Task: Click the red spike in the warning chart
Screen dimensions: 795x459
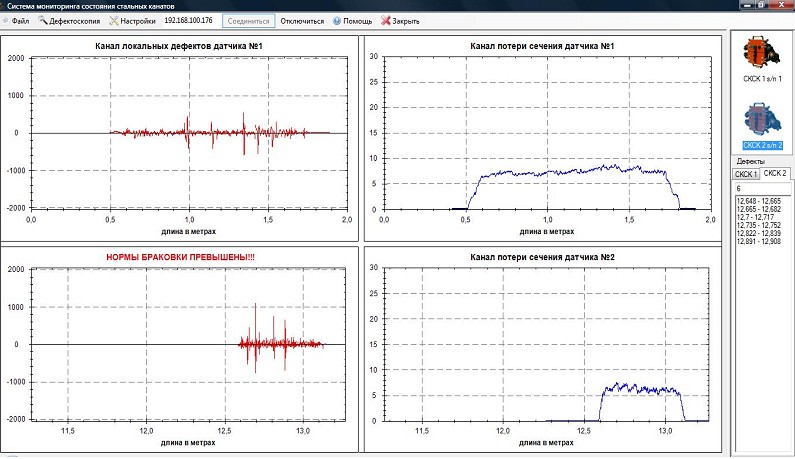Action: pos(255,339)
